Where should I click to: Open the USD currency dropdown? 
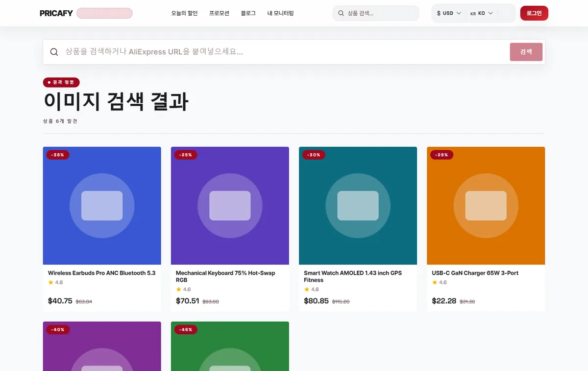[448, 13]
